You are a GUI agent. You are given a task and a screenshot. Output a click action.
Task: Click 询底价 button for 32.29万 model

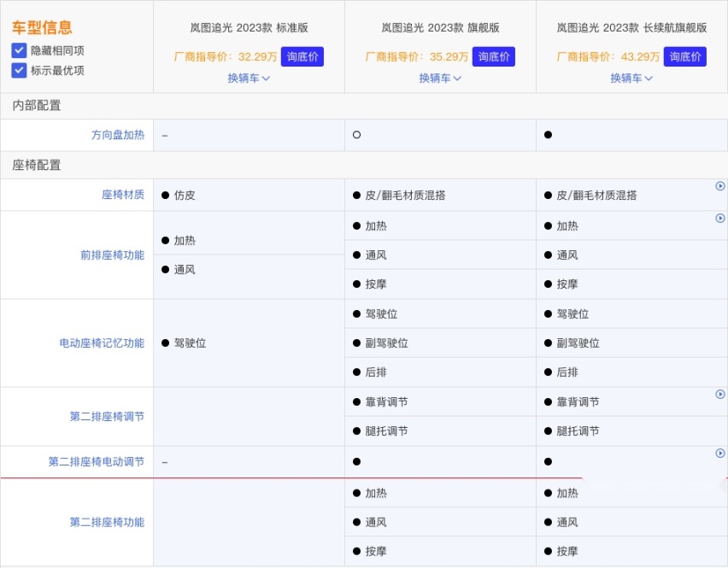(302, 56)
